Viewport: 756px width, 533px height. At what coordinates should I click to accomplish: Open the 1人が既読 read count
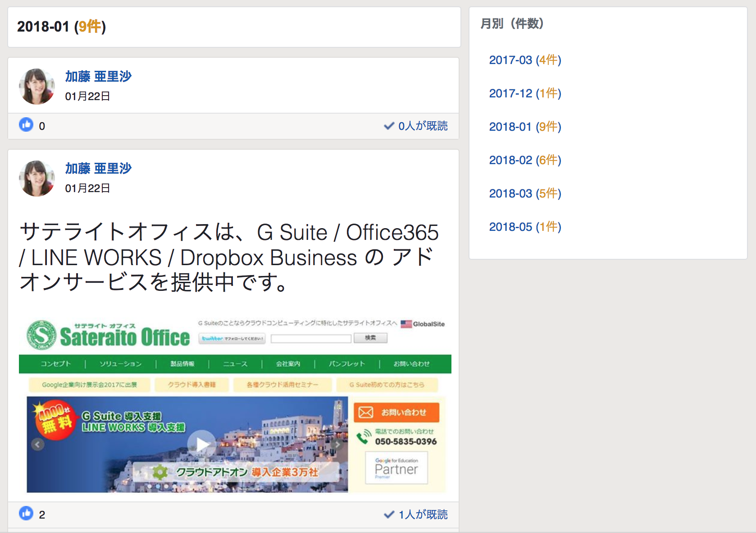coord(423,515)
